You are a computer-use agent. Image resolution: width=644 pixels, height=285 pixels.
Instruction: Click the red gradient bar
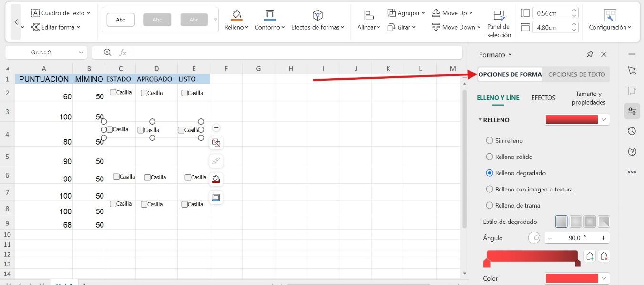tap(532, 256)
